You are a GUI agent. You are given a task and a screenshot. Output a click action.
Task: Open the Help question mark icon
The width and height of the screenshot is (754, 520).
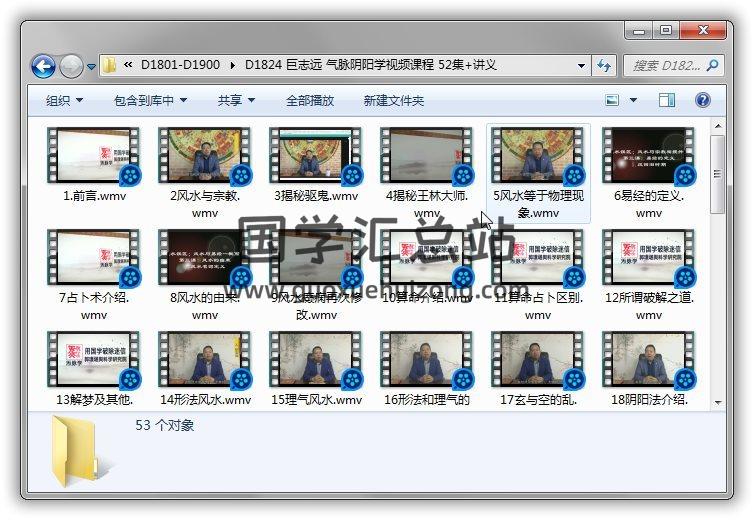point(702,100)
